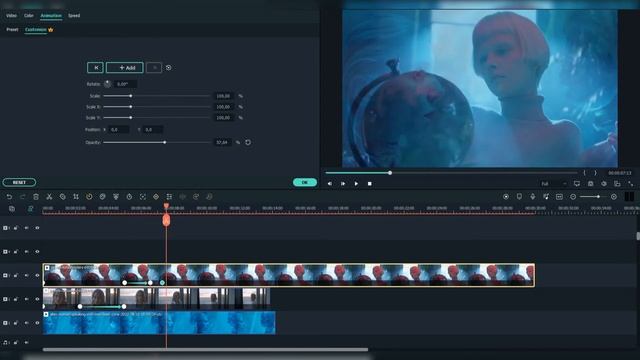Hide the track with the blue underwater clip

[37, 323]
